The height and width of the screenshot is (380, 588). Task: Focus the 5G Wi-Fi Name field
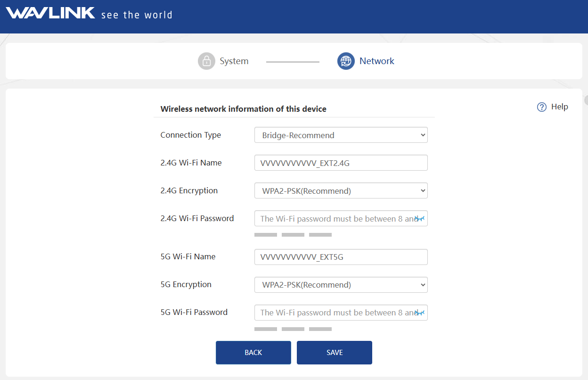341,257
